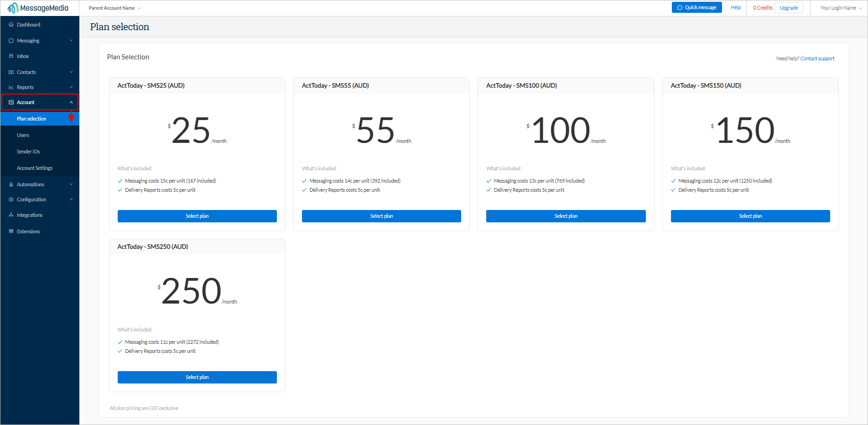Click the MessageMedia logo
This screenshot has width=868, height=425.
[x=38, y=8]
